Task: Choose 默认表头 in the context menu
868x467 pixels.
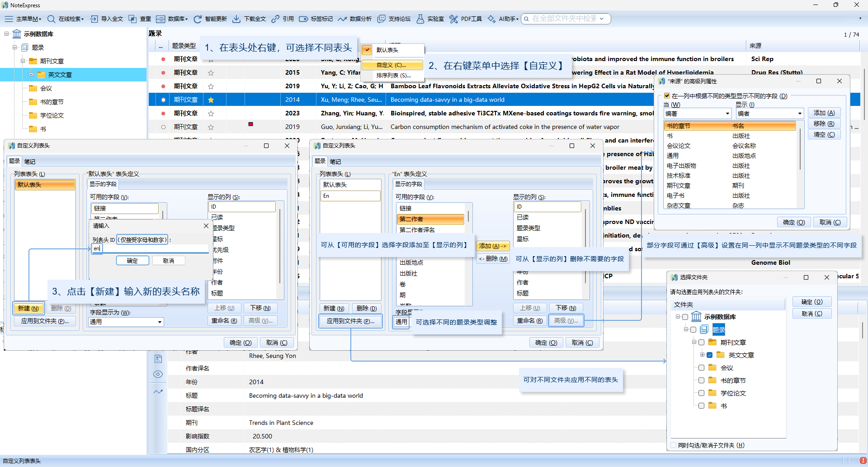Action: coord(392,50)
